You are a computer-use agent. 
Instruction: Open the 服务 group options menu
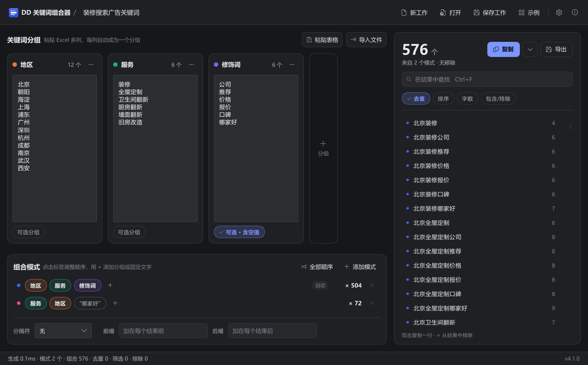192,65
